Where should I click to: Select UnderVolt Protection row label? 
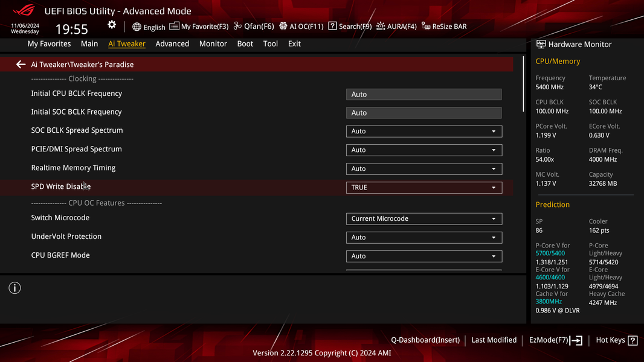pyautogui.click(x=66, y=237)
